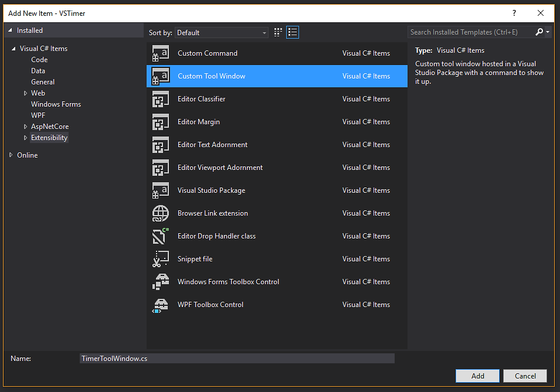Viewport: 560px width, 392px height.
Task: Expand the AspNetCore node arrow
Action: tap(25, 127)
